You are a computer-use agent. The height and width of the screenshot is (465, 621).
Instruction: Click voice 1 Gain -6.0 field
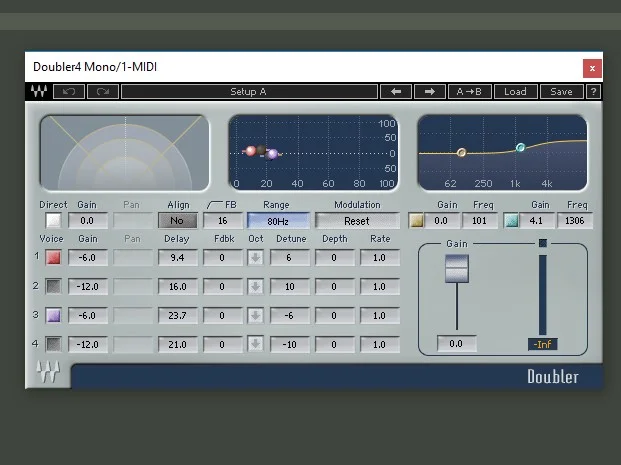[88, 257]
